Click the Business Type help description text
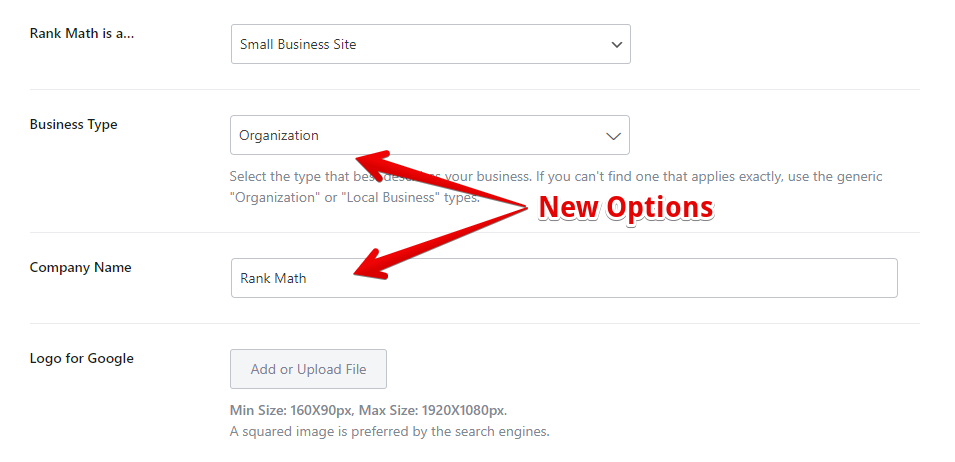 tap(555, 187)
